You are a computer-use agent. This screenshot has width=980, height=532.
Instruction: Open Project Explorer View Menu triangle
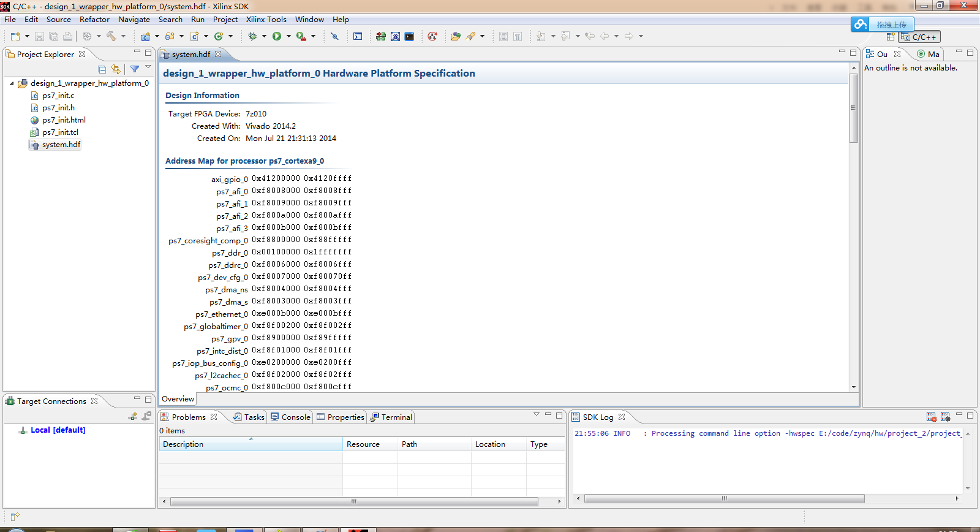(x=148, y=67)
